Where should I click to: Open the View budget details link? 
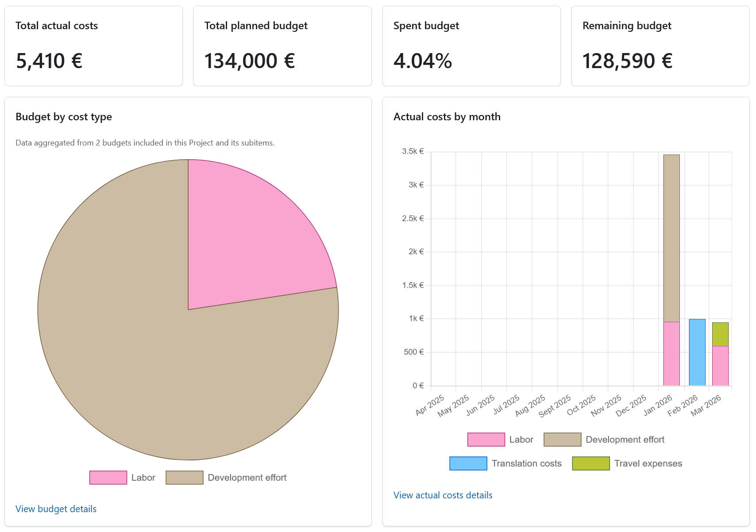pos(56,509)
